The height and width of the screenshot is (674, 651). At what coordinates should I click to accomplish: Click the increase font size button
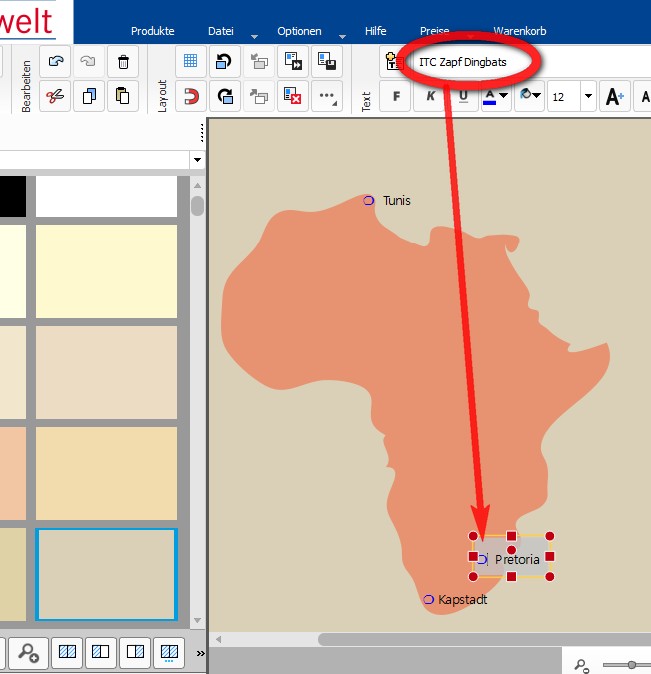(x=614, y=97)
